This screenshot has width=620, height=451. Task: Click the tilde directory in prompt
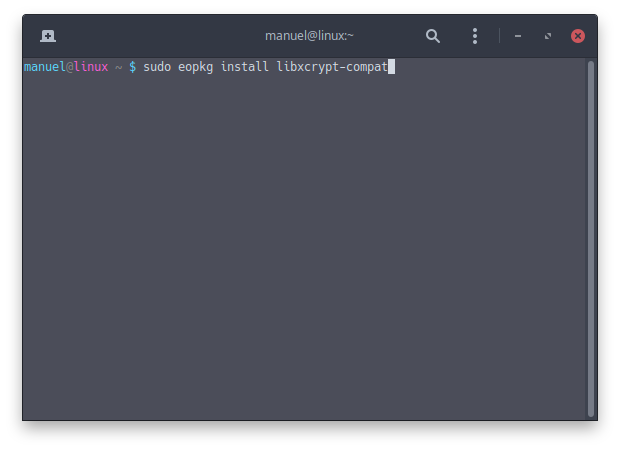(x=119, y=68)
